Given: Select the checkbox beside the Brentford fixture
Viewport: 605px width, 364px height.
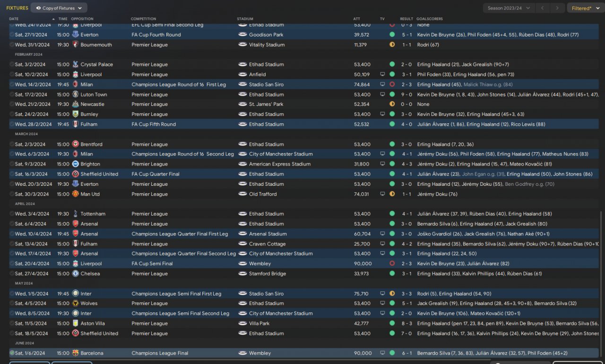Looking at the screenshot, I should pyautogui.click(x=12, y=144).
